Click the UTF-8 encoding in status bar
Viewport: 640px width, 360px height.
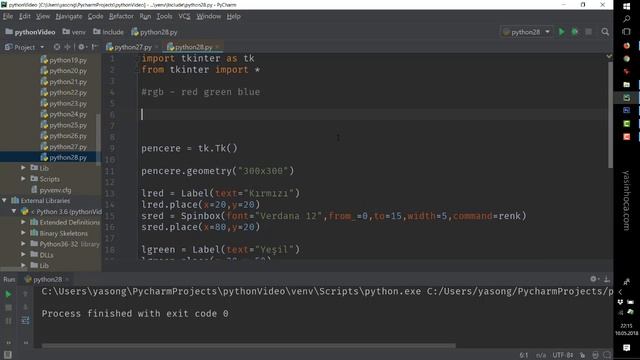[x=562, y=355]
